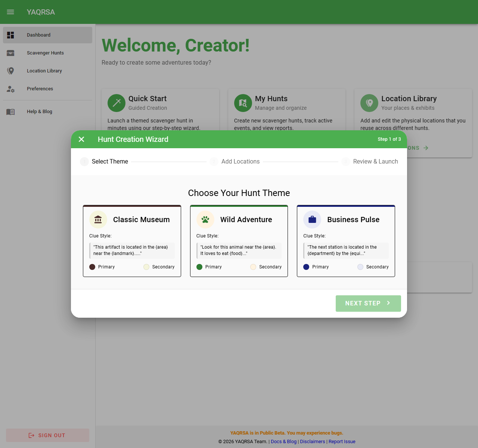Click the Public Beta notice text
478x448 pixels.
(x=287, y=433)
